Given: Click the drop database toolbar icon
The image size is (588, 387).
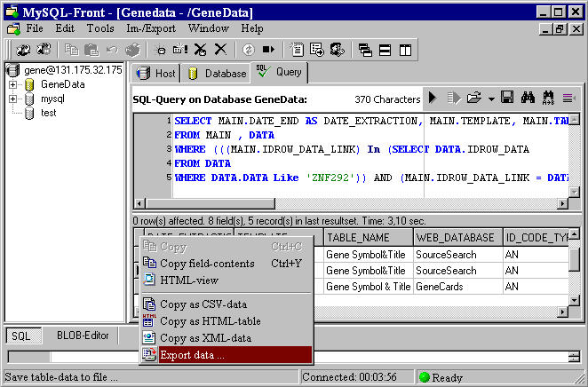Looking at the screenshot, I should pyautogui.click(x=200, y=50).
